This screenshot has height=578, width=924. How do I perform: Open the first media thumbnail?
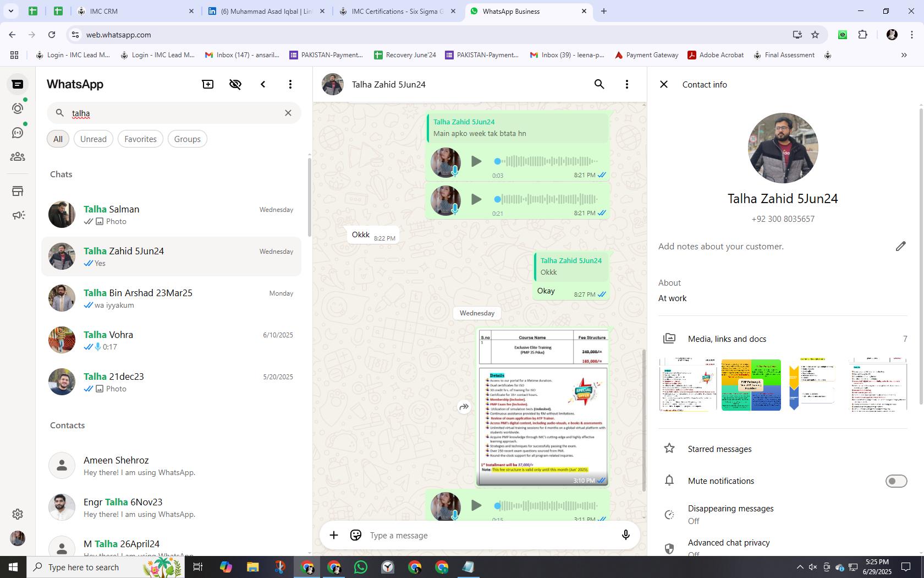[x=688, y=384]
